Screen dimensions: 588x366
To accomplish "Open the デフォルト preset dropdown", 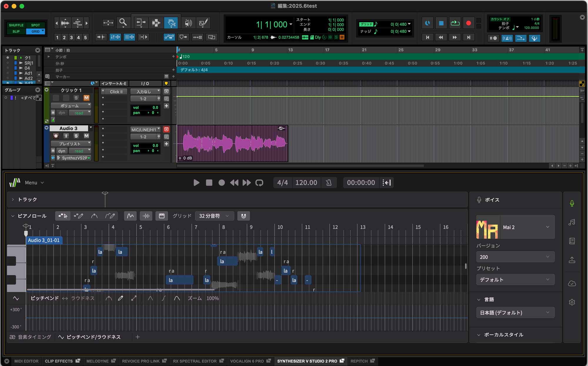I will pyautogui.click(x=515, y=280).
